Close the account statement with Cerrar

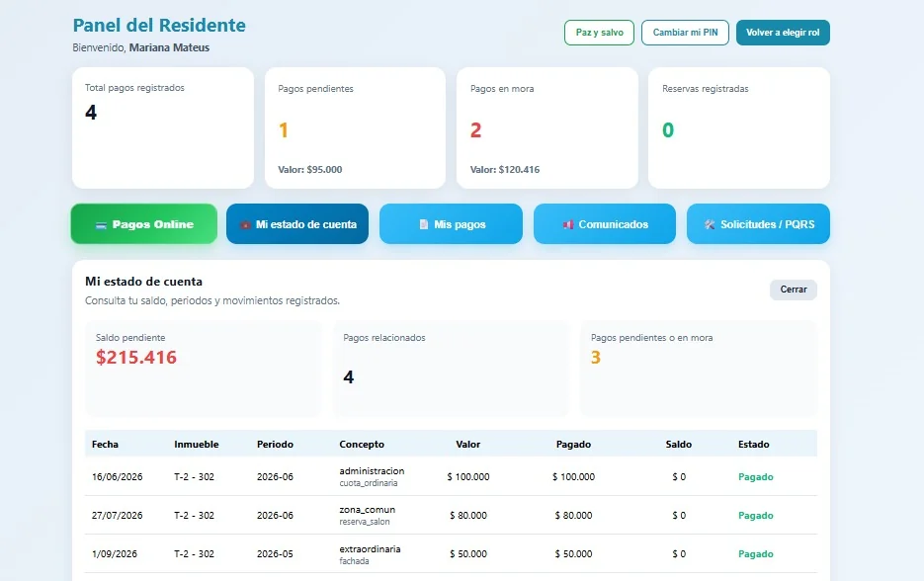794,290
